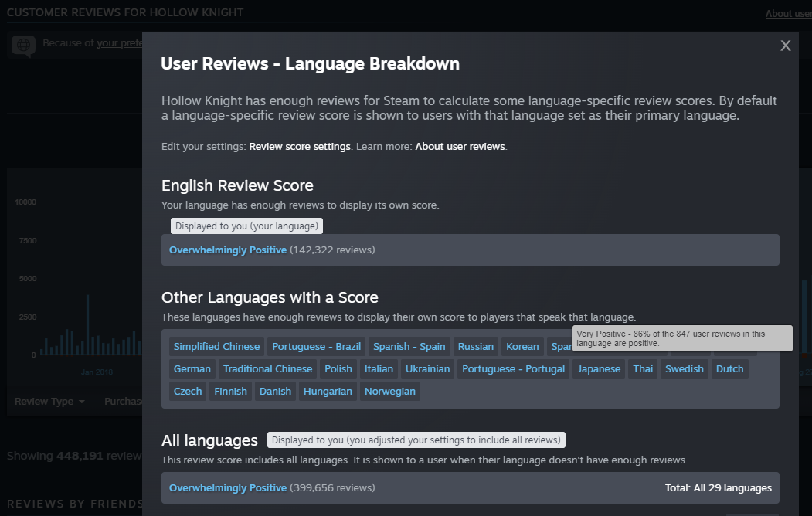Screen dimensions: 812x516
Task: Select Spanish - Spain language score
Action: 409,347
